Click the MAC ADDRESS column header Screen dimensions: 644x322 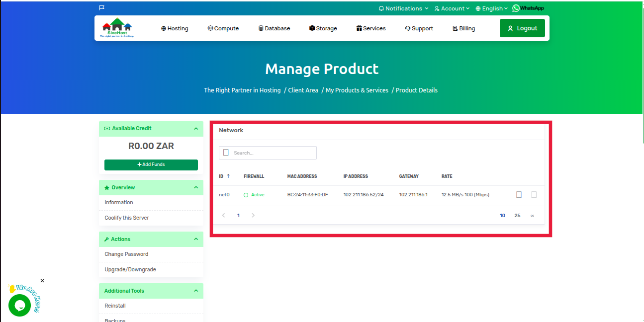(302, 176)
